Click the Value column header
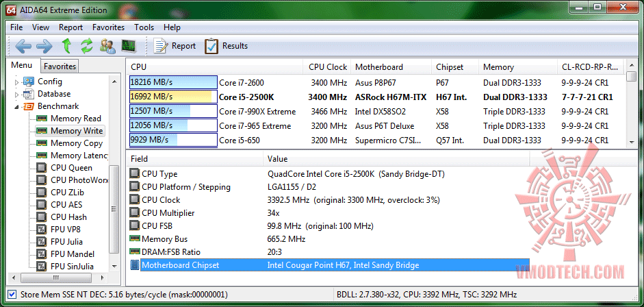Image resolution: width=644 pixels, height=307 pixels. pos(396,158)
